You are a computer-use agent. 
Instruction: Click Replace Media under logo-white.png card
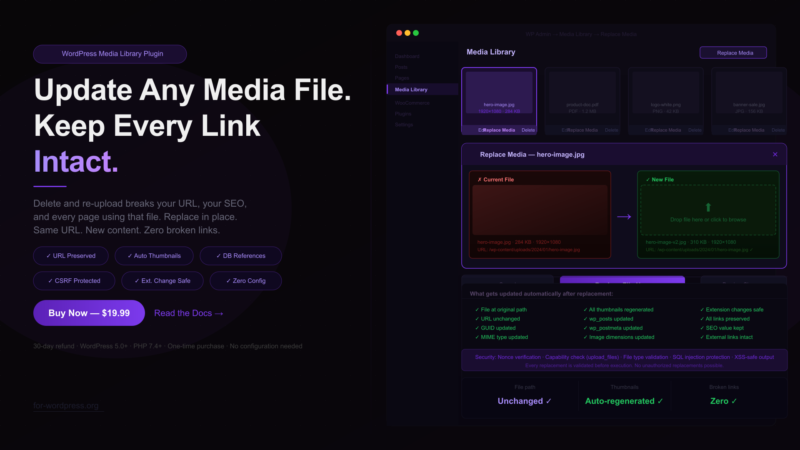point(665,130)
